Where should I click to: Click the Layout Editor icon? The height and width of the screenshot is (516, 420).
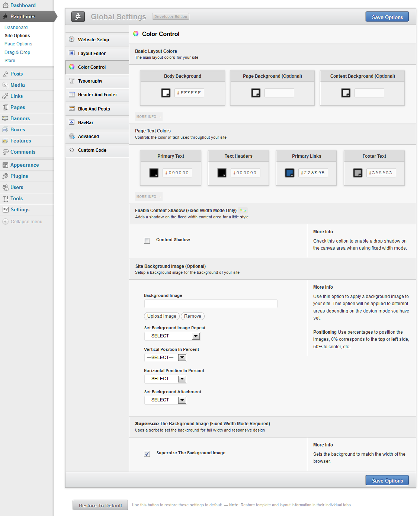[x=72, y=53]
